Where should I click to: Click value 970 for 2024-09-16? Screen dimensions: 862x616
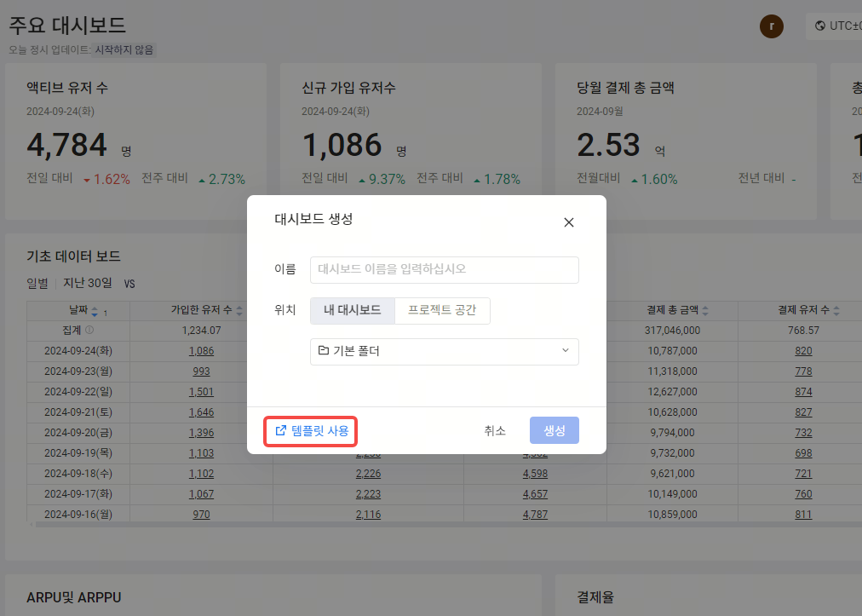pyautogui.click(x=201, y=515)
